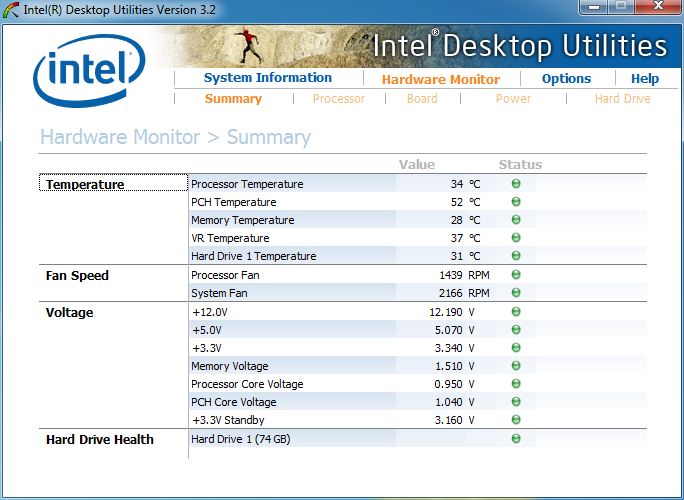Select the Hardware Monitor tab

coord(441,79)
